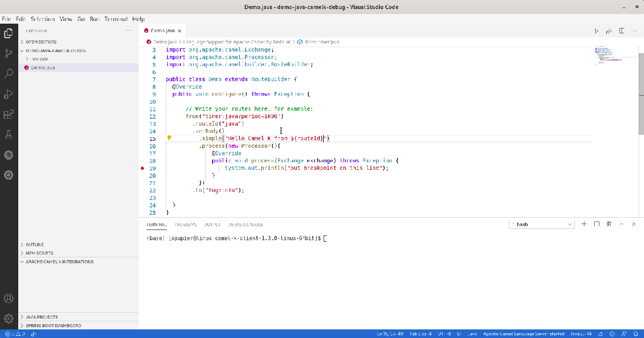This screenshot has width=644, height=338.
Task: Open the Edit menu
Action: click(x=20, y=19)
